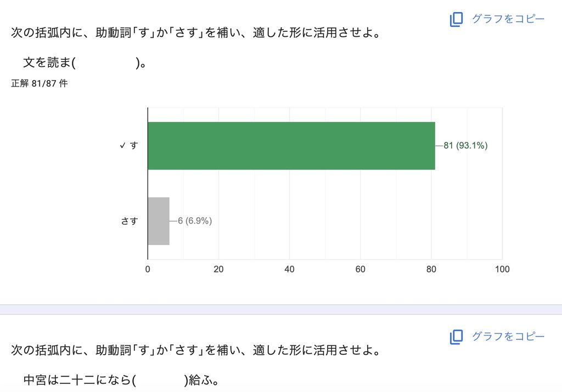Click the さす axis label
Image resolution: width=562 pixels, height=392 pixels.
(130, 221)
